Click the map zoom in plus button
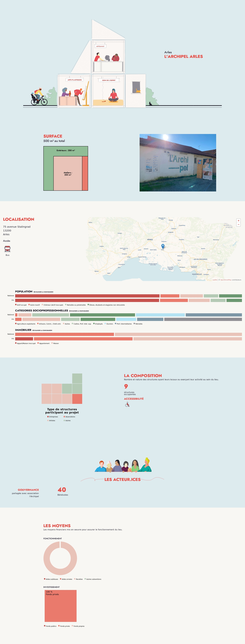 (x=238, y=220)
